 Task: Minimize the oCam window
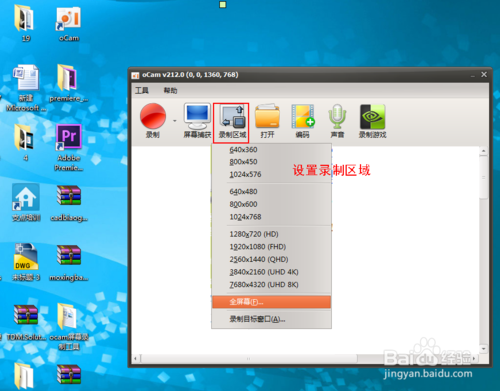pos(472,75)
